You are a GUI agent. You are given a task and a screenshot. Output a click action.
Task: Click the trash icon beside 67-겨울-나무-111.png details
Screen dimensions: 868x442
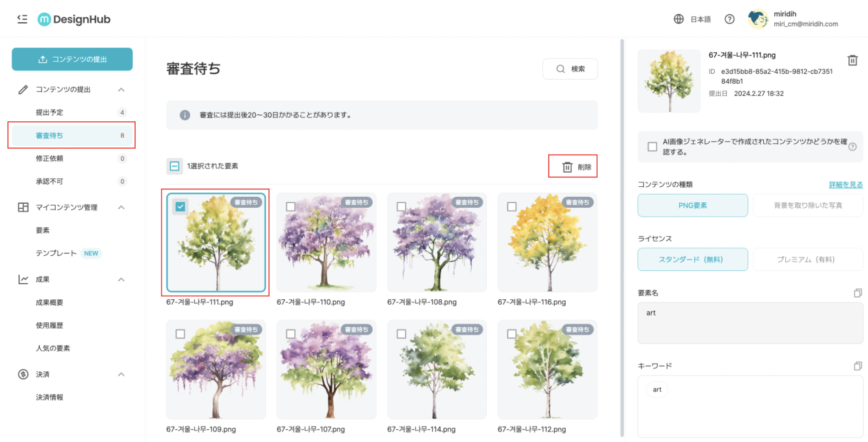(x=852, y=60)
